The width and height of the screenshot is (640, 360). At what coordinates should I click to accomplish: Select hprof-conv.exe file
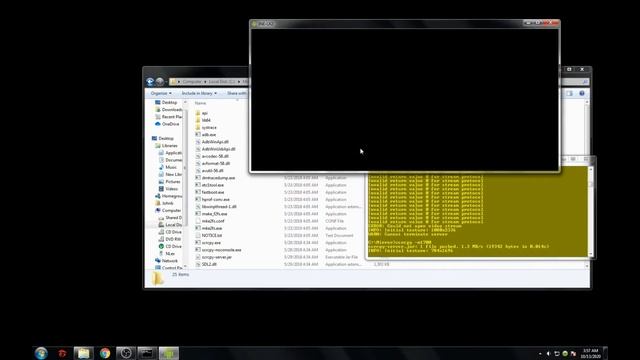click(x=216, y=200)
